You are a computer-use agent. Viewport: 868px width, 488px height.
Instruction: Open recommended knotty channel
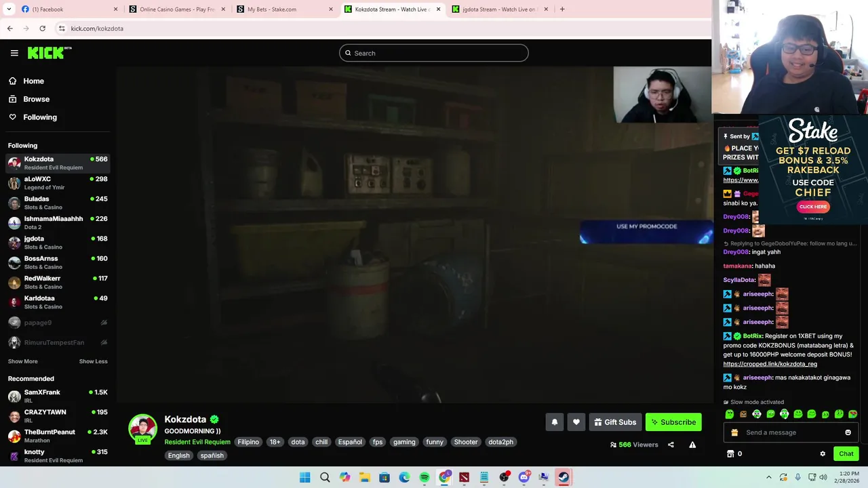pos(58,455)
